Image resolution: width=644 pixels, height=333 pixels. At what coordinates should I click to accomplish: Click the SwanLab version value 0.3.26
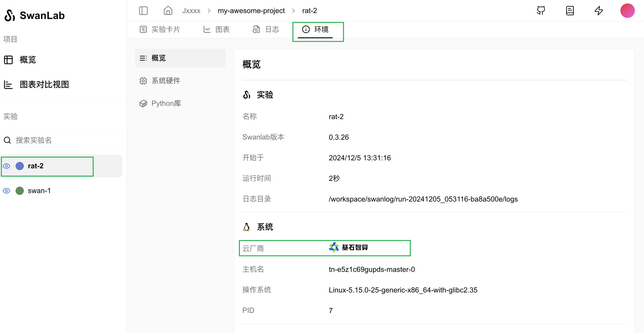tap(339, 137)
